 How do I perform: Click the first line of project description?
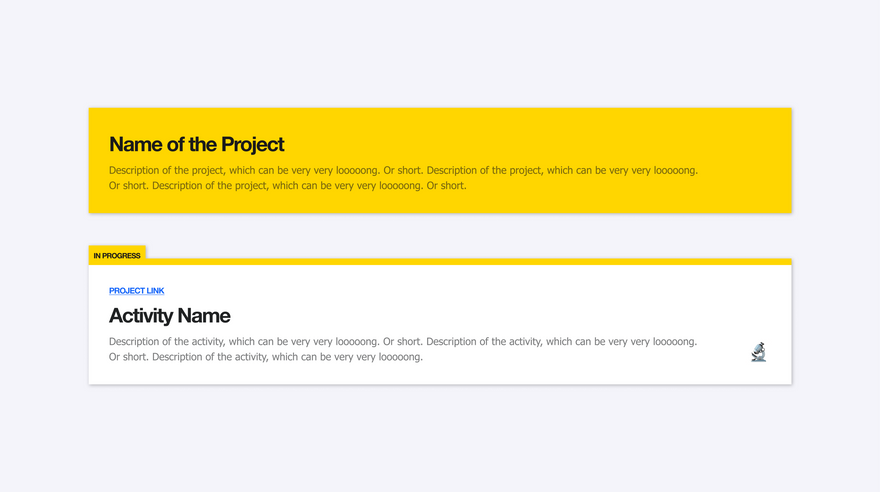pyautogui.click(x=403, y=170)
